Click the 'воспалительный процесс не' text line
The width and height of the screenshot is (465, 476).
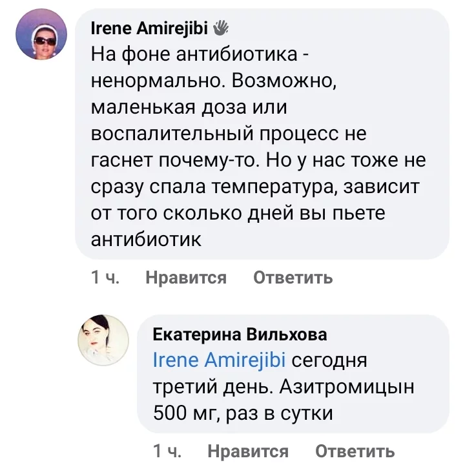pyautogui.click(x=229, y=134)
